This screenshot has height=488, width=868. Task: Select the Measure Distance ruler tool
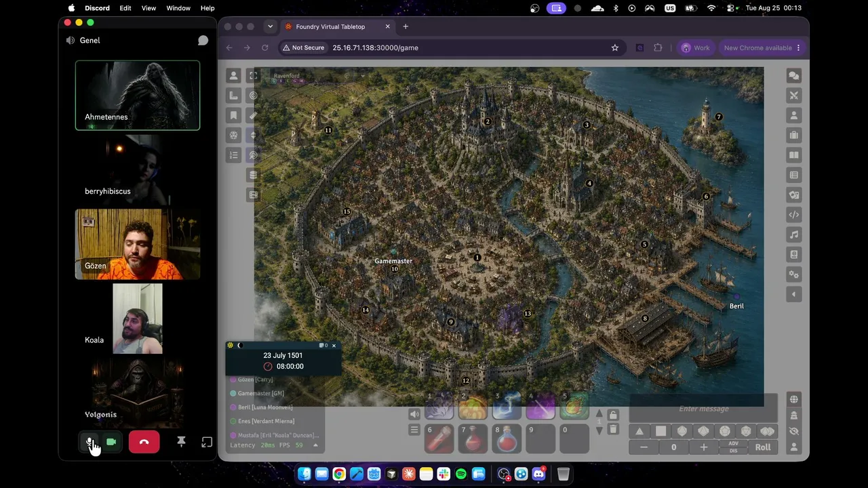[254, 115]
